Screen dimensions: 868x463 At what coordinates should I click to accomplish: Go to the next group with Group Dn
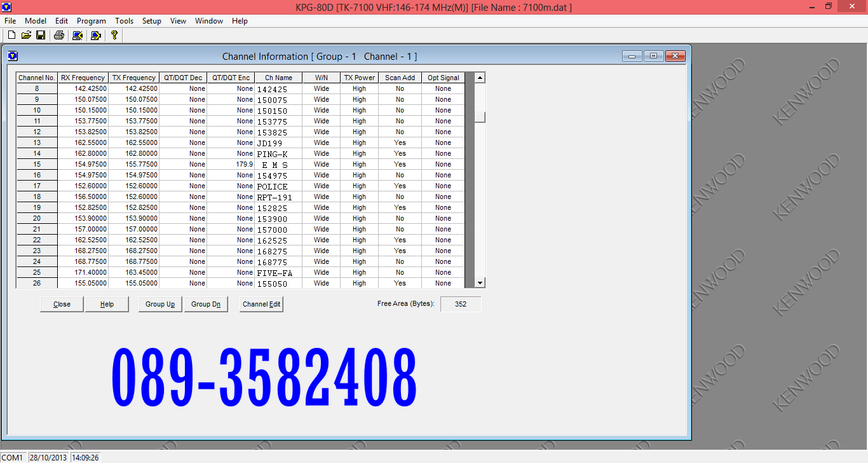pos(206,304)
